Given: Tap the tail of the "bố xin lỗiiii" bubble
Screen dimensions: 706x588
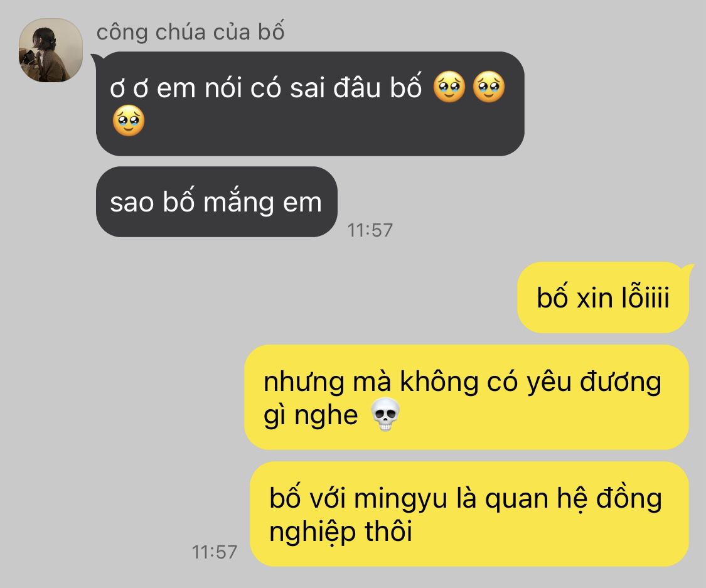Looking at the screenshot, I should pos(689,269).
